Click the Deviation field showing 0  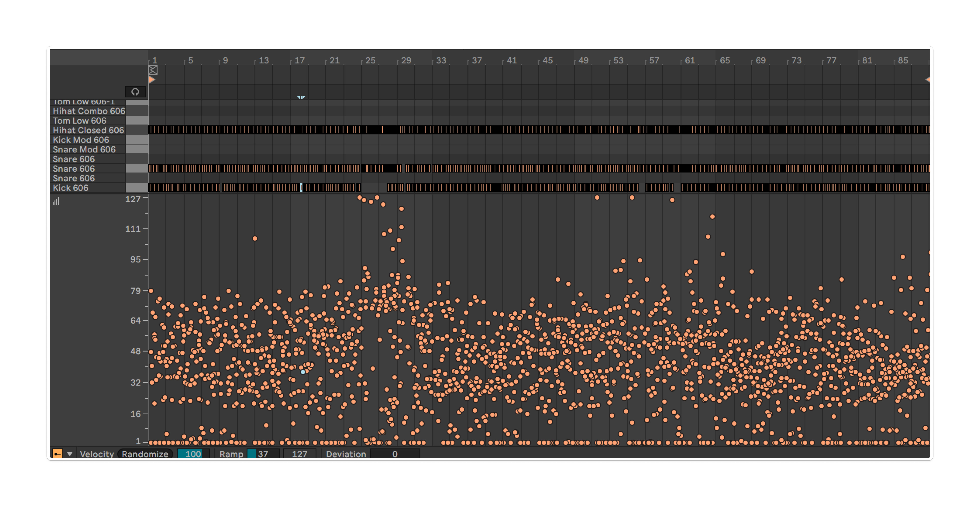pos(395,454)
